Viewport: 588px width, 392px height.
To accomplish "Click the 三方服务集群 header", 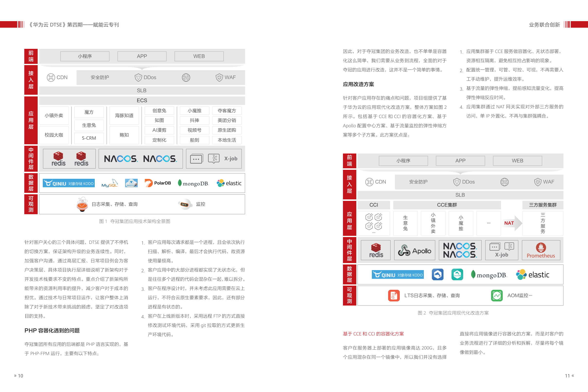I will [543, 205].
